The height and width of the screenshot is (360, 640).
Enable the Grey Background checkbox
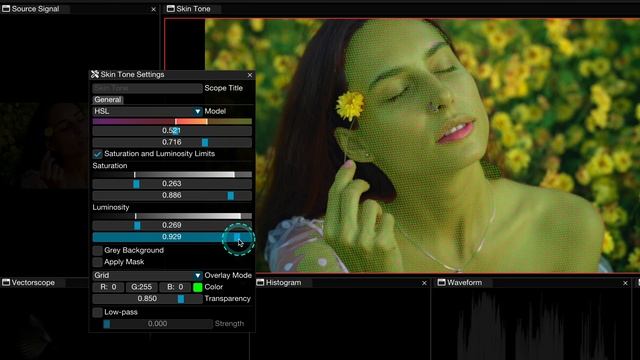click(97, 250)
